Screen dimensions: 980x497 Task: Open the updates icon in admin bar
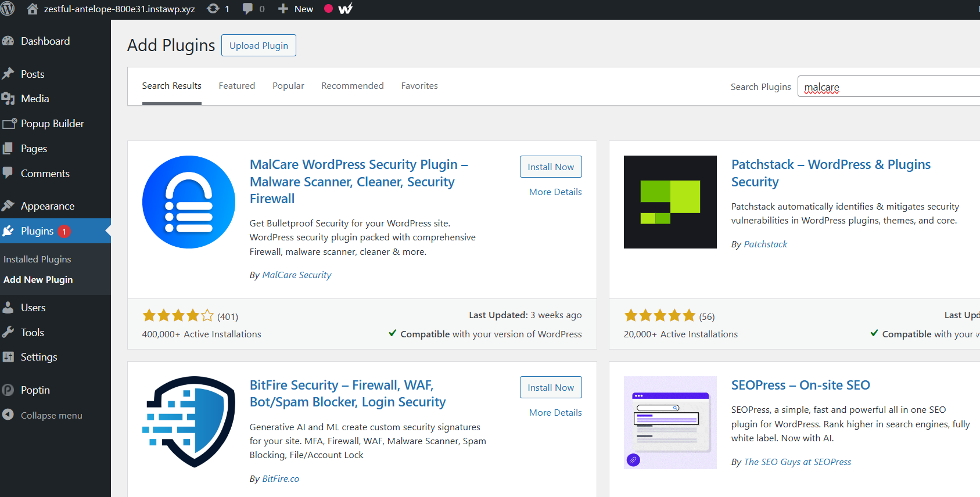coord(213,9)
